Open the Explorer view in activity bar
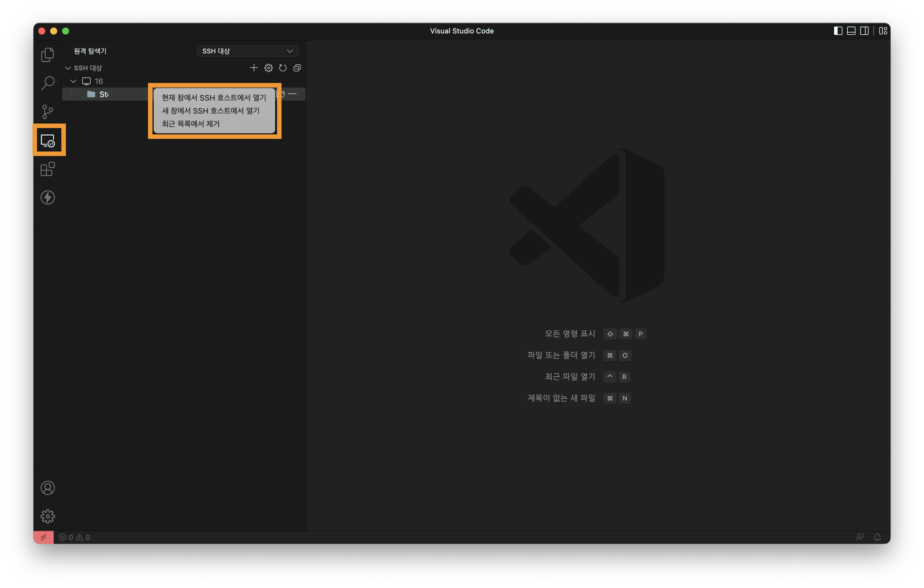 pyautogui.click(x=47, y=55)
